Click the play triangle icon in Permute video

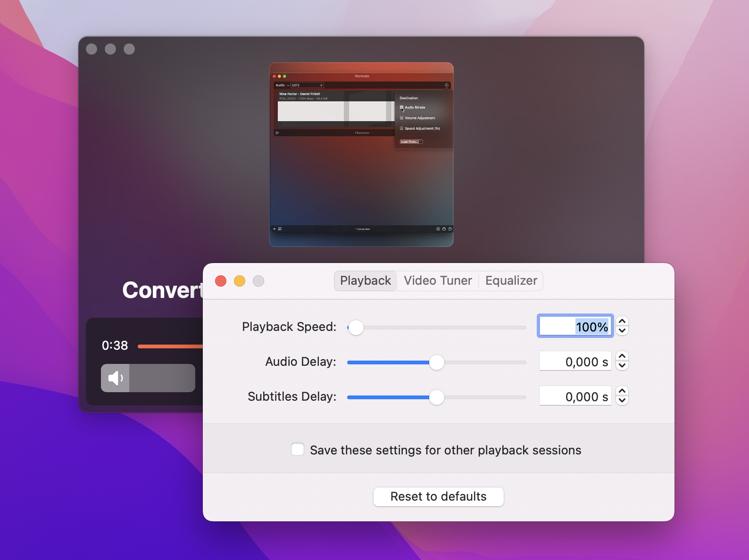pyautogui.click(x=277, y=133)
